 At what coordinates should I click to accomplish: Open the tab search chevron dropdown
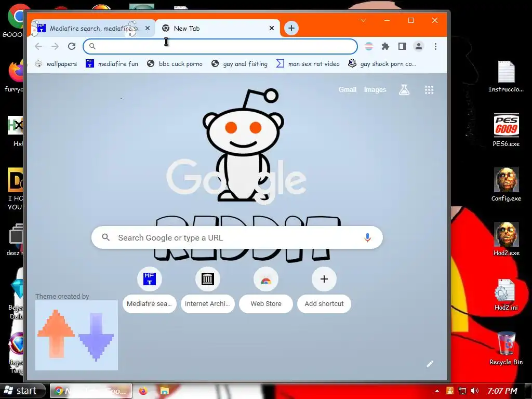363,20
